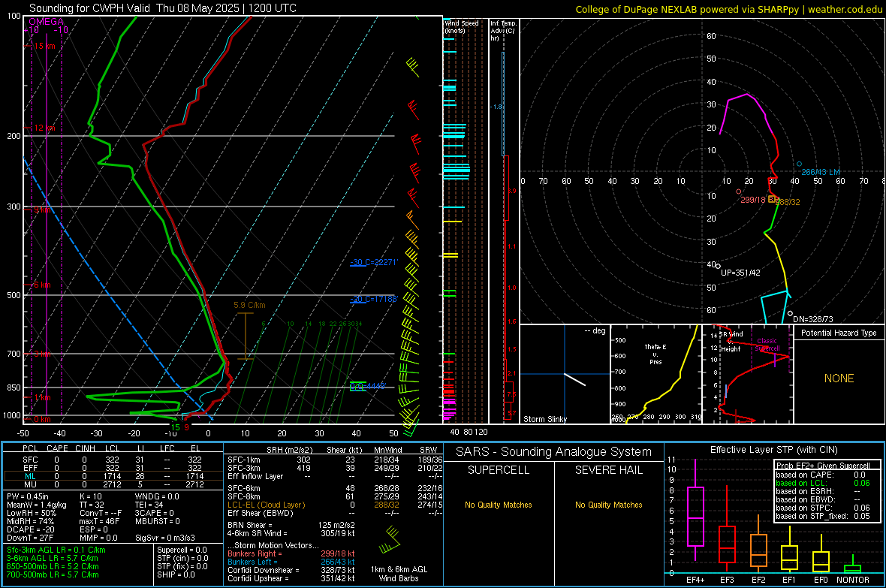The image size is (886, 588).
Task: Select the SFC-6km shear row
Action: coord(335,488)
